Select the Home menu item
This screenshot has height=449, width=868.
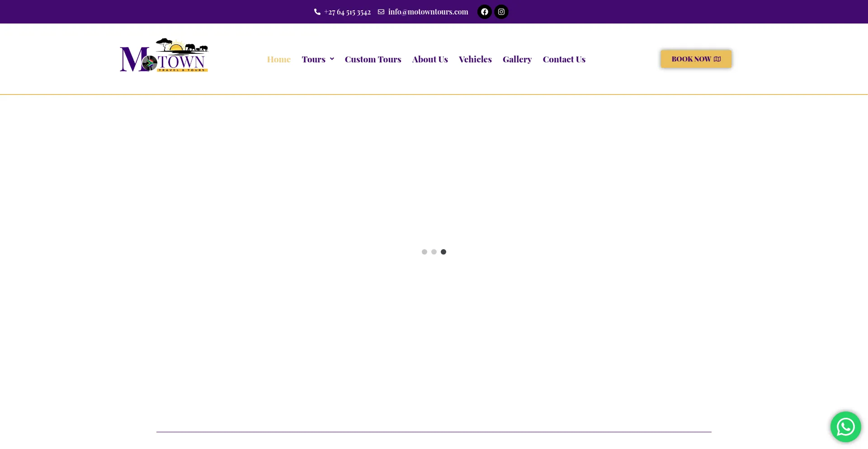coord(278,59)
